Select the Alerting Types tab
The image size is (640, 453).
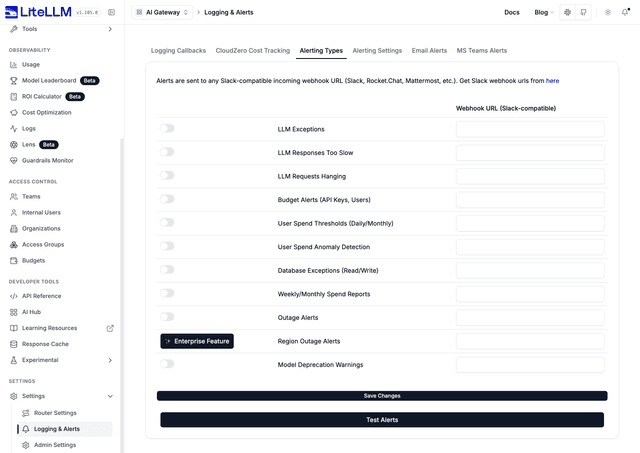pos(321,51)
